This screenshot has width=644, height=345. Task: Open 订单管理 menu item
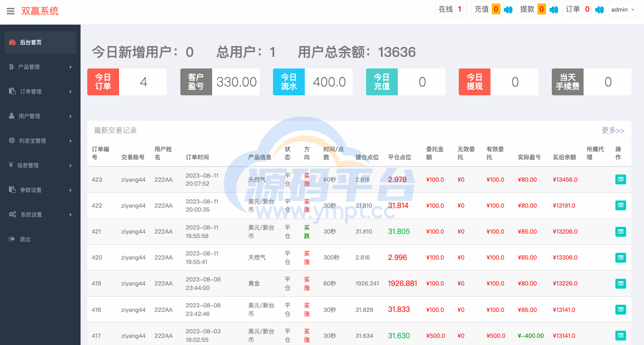[x=40, y=92]
